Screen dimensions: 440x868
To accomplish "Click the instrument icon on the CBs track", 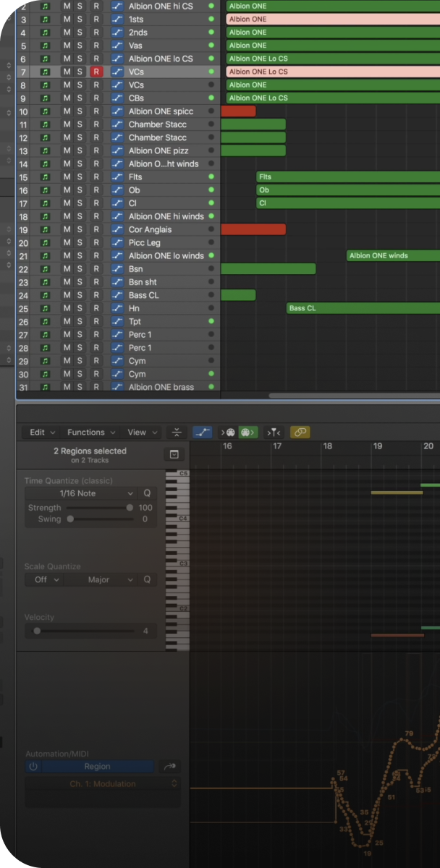I will pyautogui.click(x=45, y=98).
